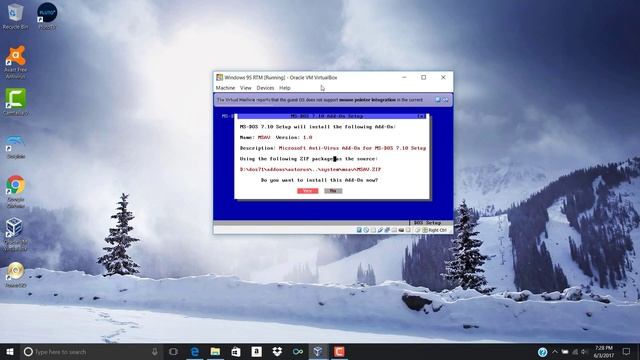Click the battery tray icon
The height and width of the screenshot is (360, 640).
[x=565, y=352]
